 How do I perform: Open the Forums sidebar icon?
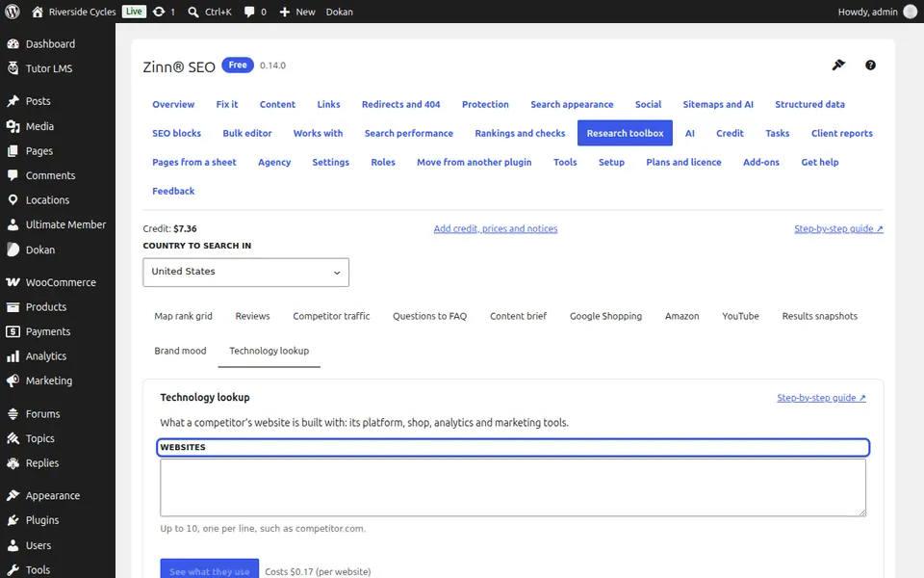[x=13, y=413]
